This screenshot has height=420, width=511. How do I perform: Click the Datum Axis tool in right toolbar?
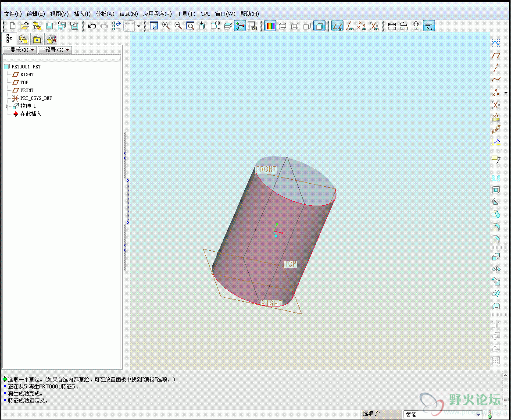coord(496,68)
